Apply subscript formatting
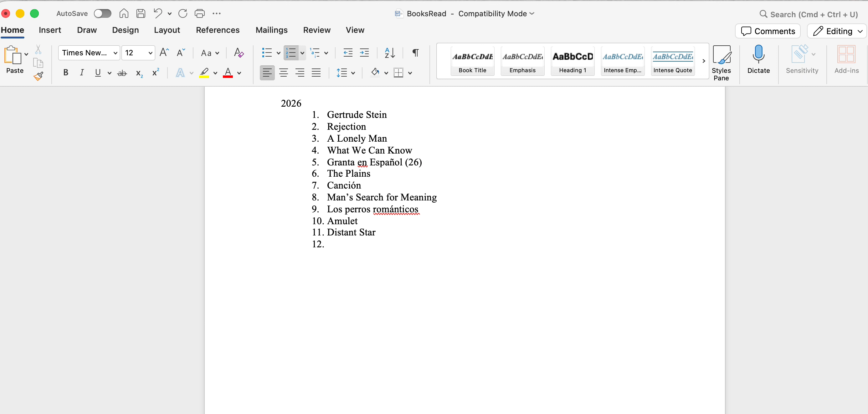The width and height of the screenshot is (868, 414). 139,73
